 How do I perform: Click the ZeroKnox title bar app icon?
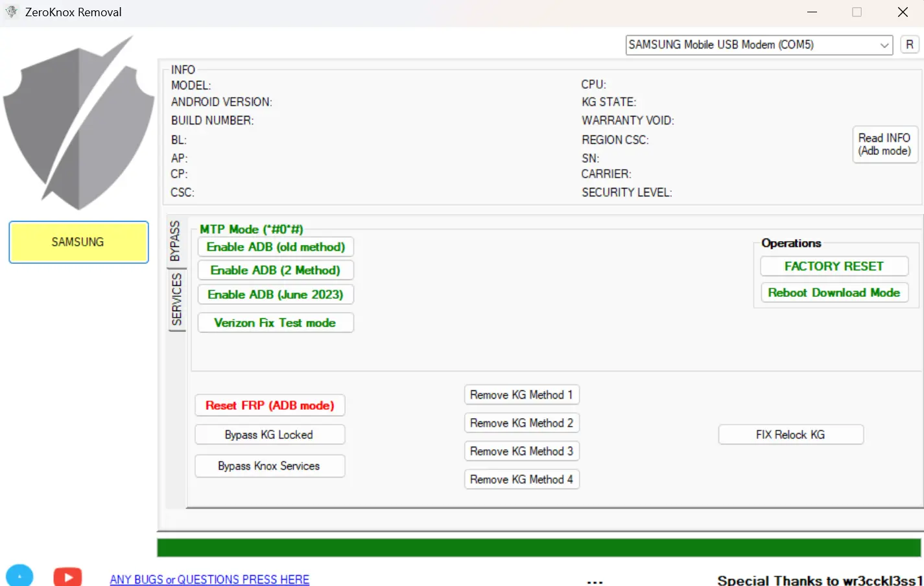[11, 12]
